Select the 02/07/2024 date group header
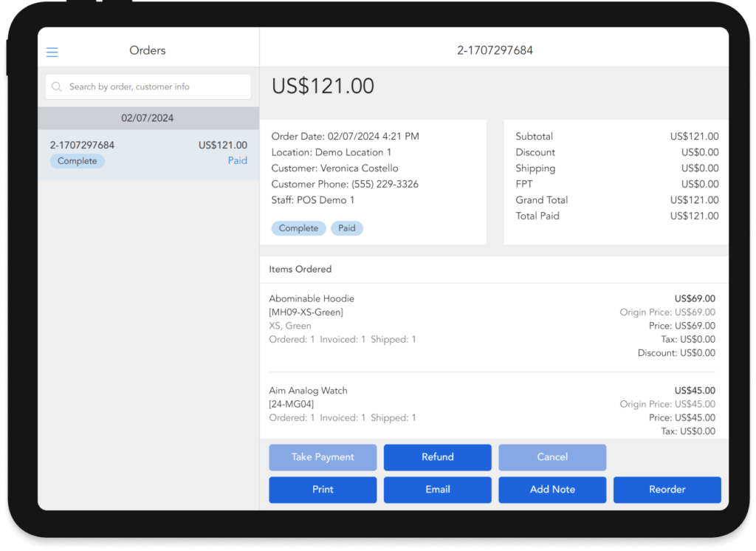The height and width of the screenshot is (551, 756). 148,117
